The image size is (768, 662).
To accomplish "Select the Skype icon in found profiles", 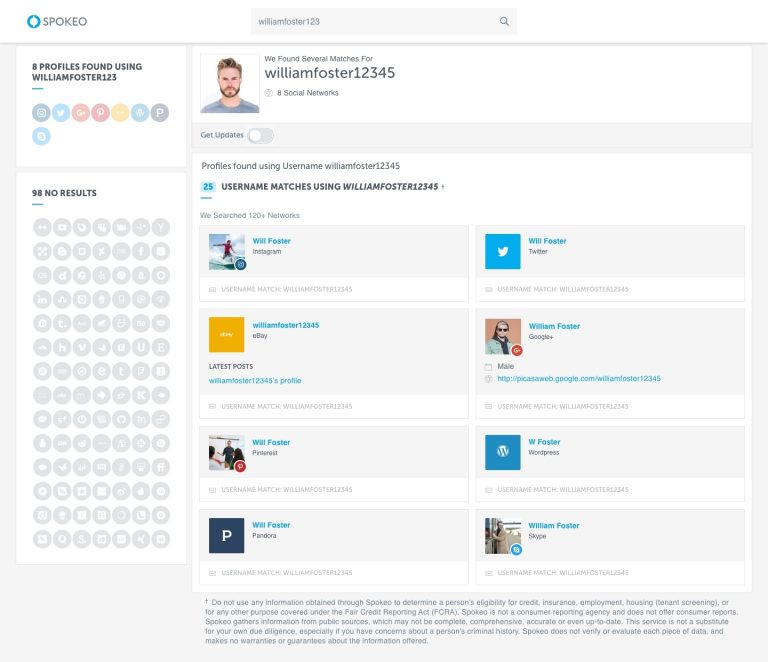I will (x=41, y=136).
